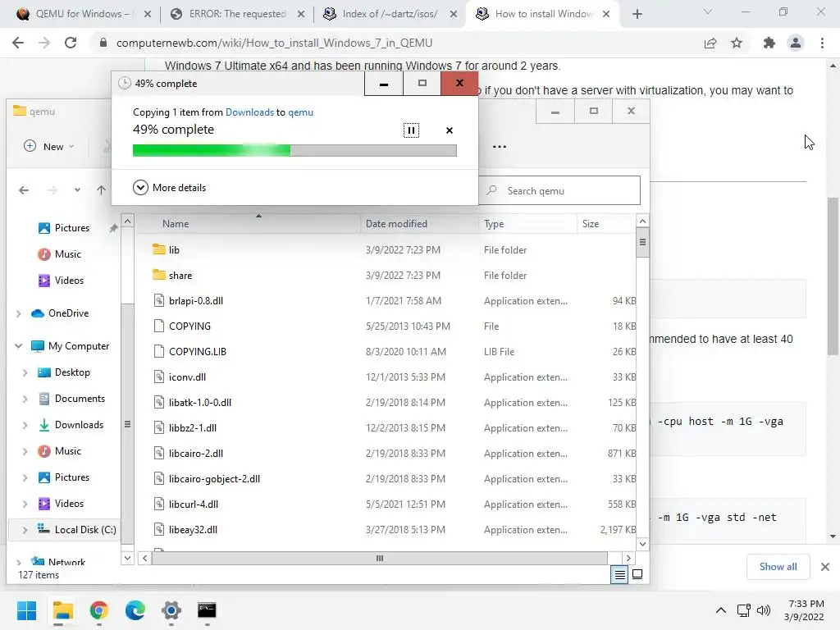
Task: Cancel the copy with the small X
Action: click(x=450, y=130)
